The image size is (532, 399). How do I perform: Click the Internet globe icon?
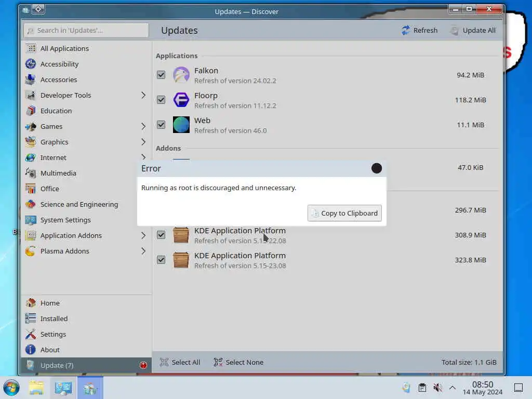pos(31,158)
